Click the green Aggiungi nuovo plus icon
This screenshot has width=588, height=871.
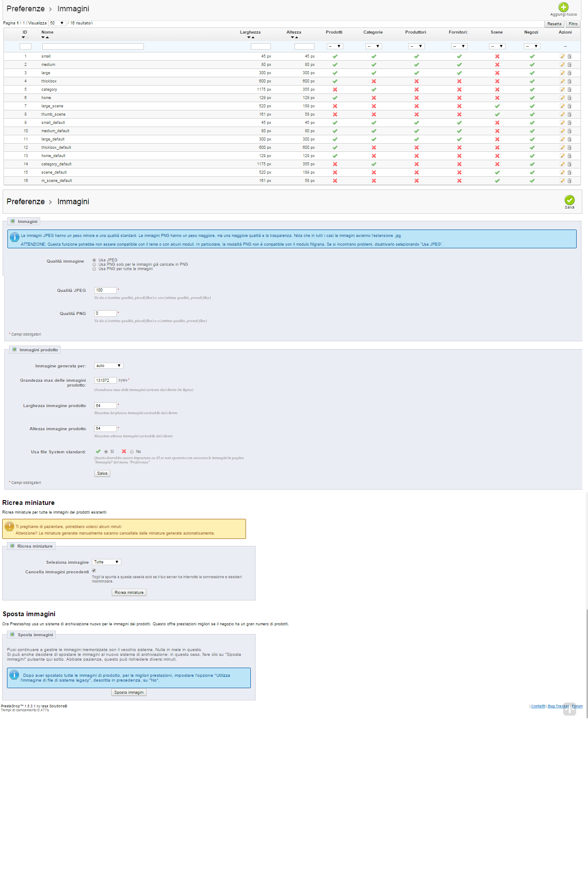[564, 7]
